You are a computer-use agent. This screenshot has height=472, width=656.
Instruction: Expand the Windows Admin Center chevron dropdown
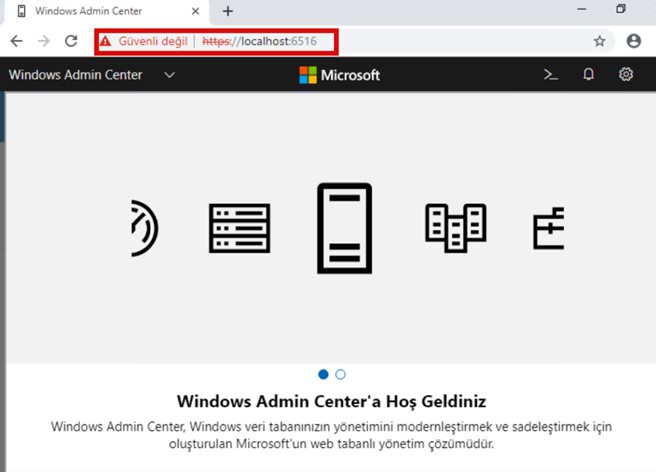tap(169, 75)
